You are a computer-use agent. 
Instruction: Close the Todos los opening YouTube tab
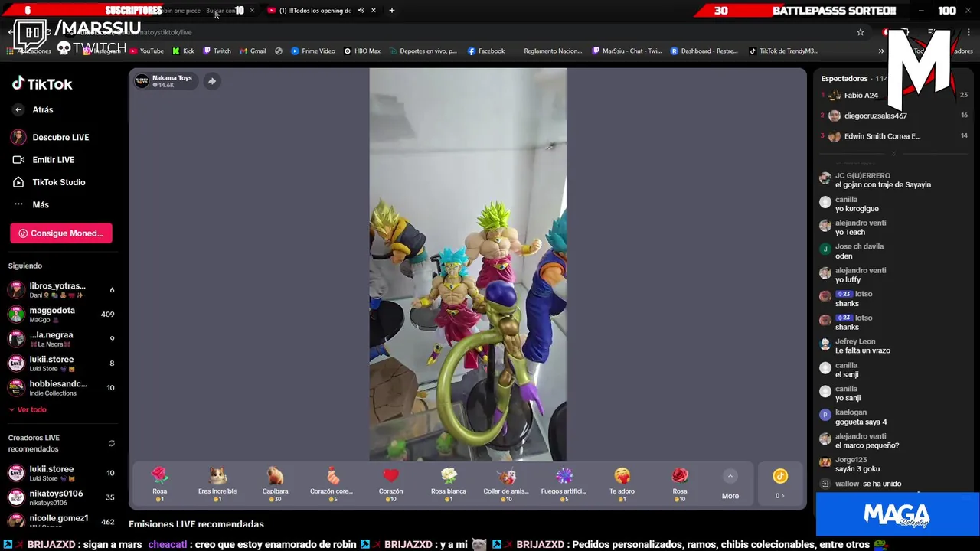[374, 11]
